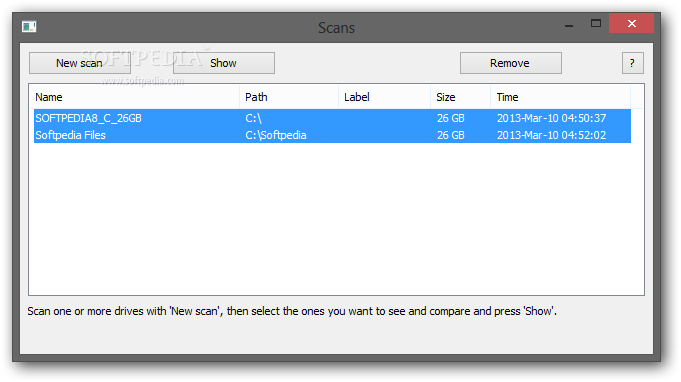This screenshot has width=681, height=382.
Task: Sort list by Name column header
Action: coord(135,97)
